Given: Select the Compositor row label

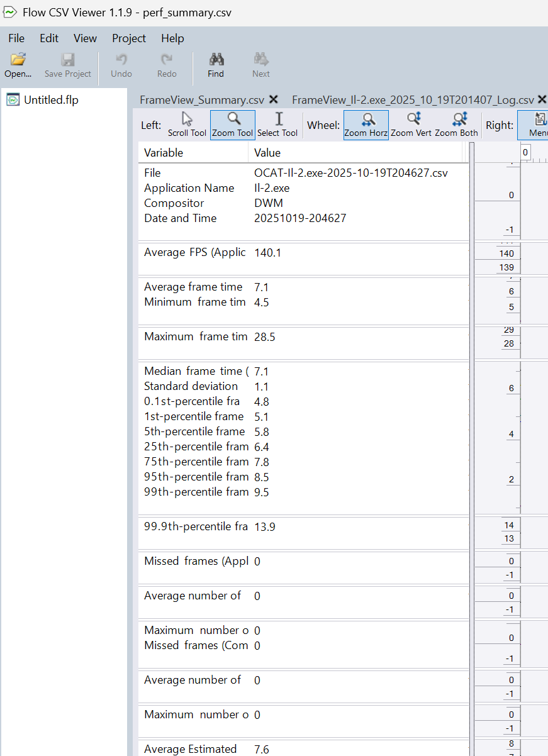Looking at the screenshot, I should coord(174,203).
